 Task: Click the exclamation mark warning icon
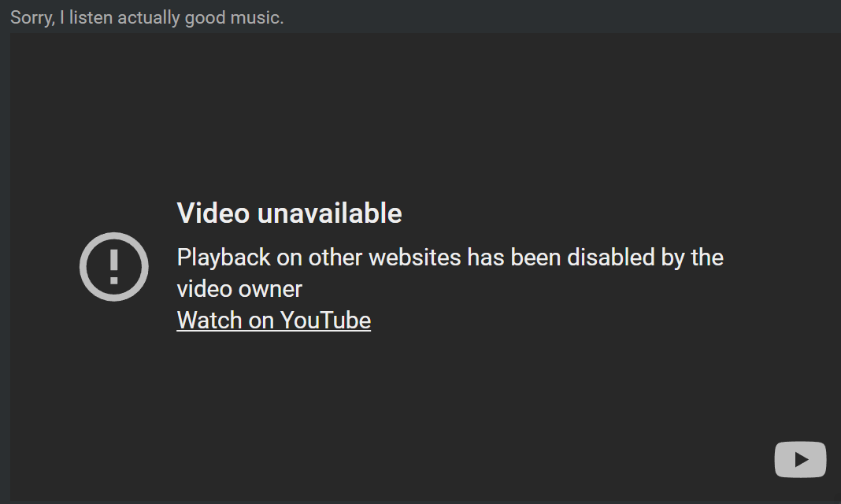[x=113, y=266]
